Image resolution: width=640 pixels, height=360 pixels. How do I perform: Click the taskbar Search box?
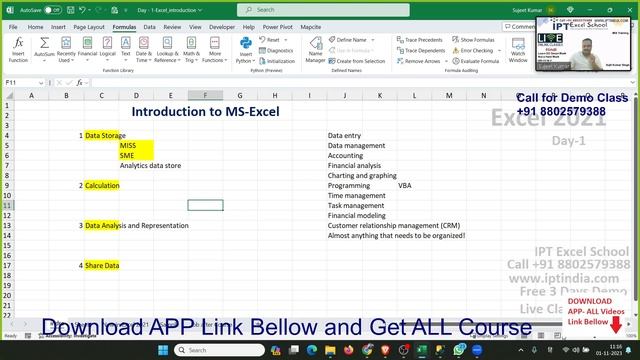220,350
